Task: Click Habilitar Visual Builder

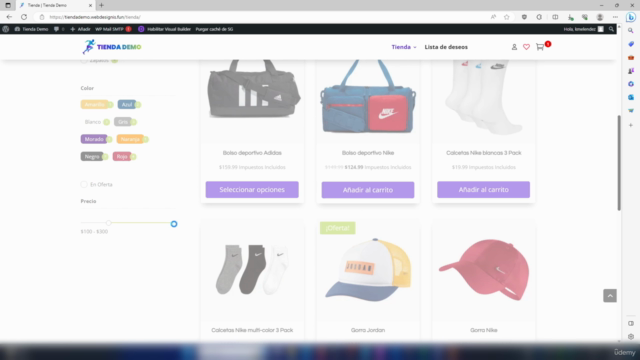Action: coord(164,29)
